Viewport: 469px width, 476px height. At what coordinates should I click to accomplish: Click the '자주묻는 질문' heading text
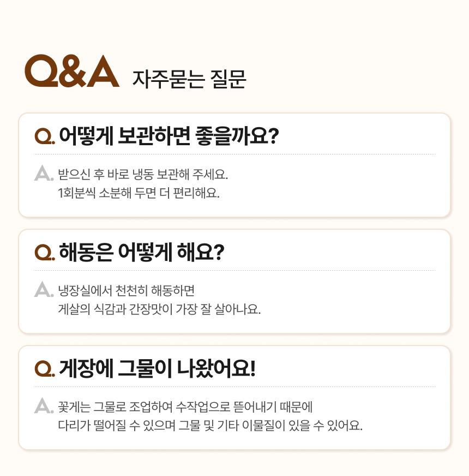pyautogui.click(x=189, y=80)
